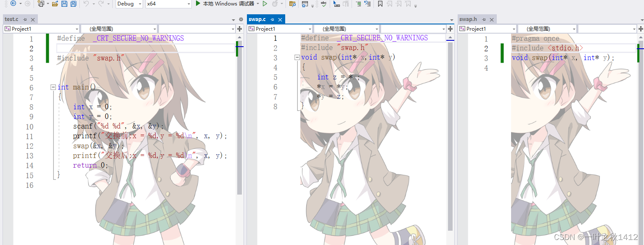Click the gear icon in test.c pane
The image size is (644, 245).
pyautogui.click(x=241, y=19)
